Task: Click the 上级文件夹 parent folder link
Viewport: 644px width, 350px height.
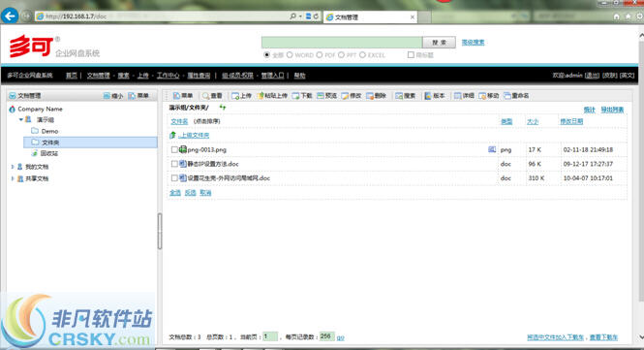Action: click(x=194, y=135)
